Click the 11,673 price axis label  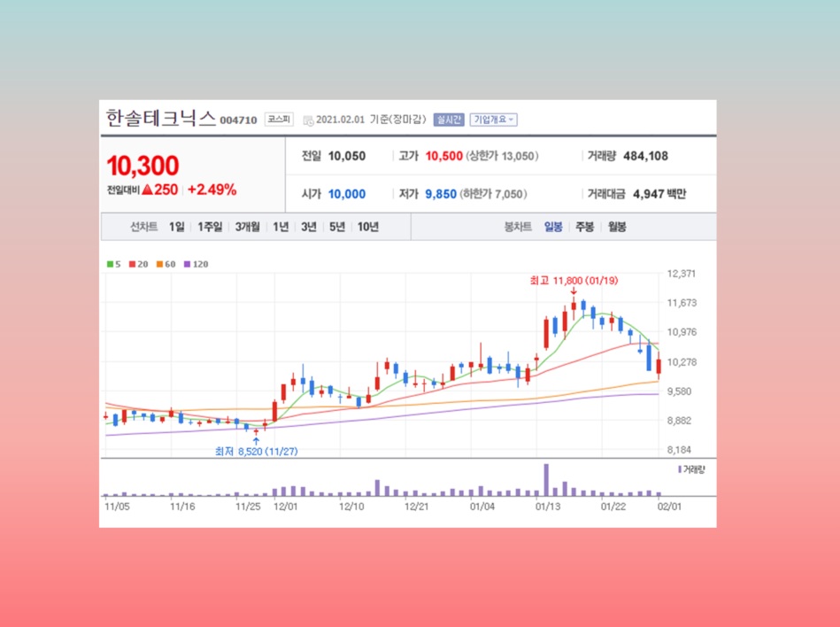[x=682, y=304]
